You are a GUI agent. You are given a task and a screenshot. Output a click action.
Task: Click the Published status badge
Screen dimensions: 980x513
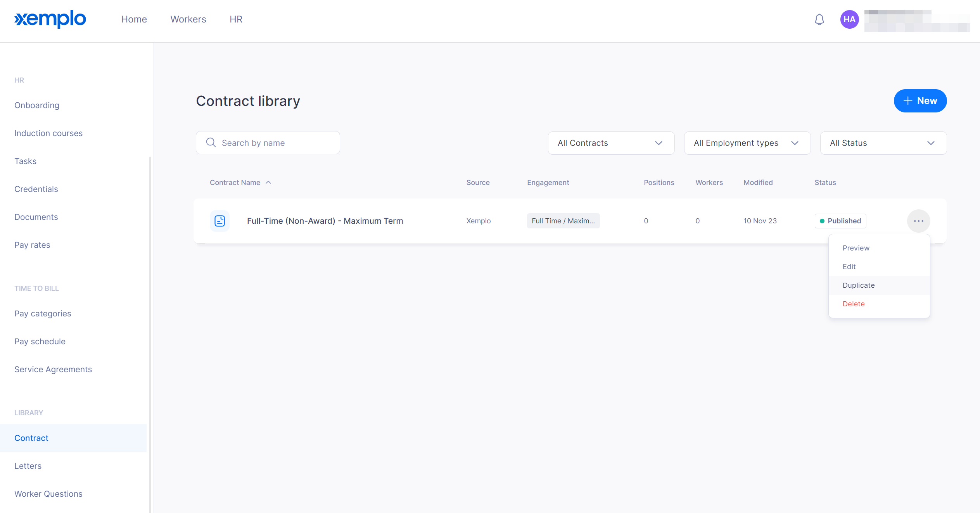(x=840, y=221)
